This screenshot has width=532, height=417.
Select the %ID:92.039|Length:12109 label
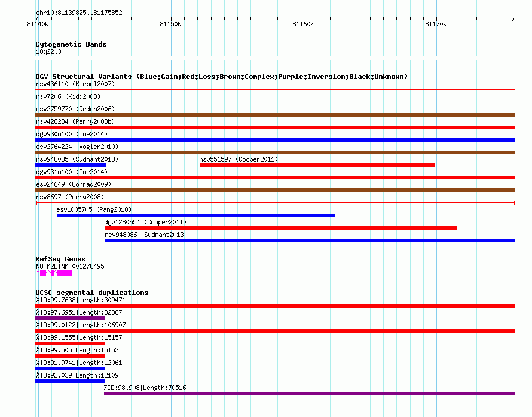[x=77, y=376]
